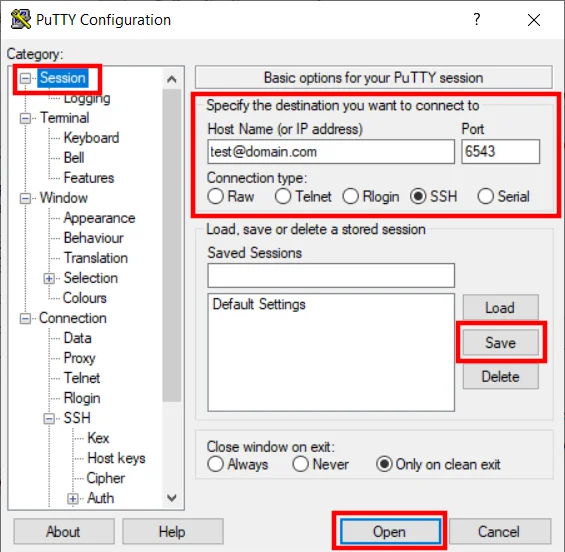
Task: Click the PuTTY icon in the title bar
Action: click(x=21, y=19)
